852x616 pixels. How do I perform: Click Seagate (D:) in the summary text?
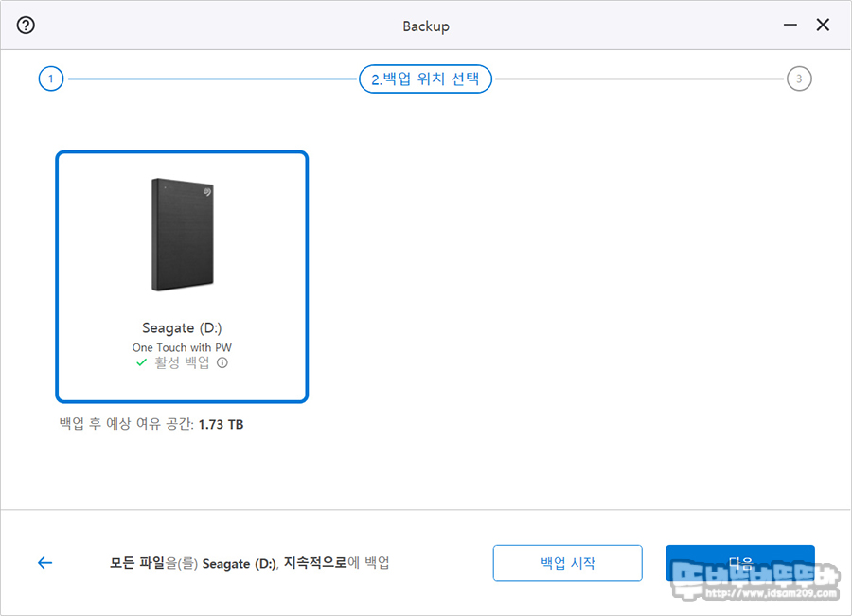click(x=240, y=564)
